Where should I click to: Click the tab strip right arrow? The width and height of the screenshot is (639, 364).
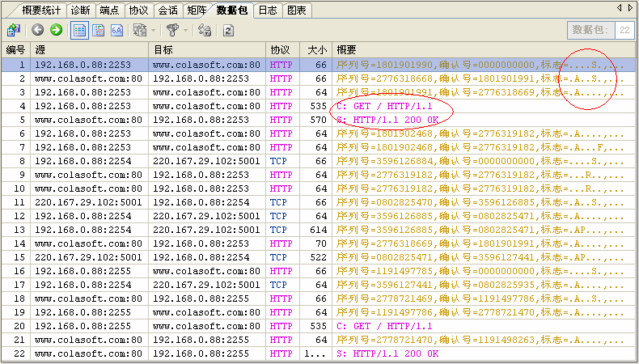[630, 8]
